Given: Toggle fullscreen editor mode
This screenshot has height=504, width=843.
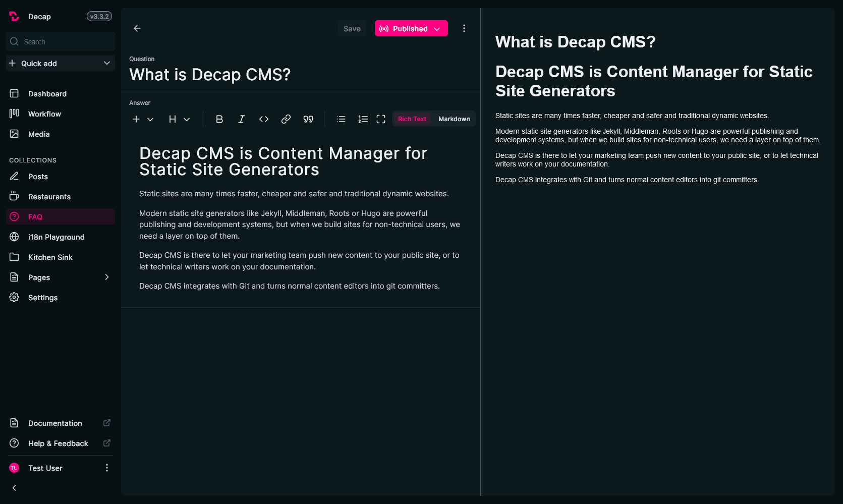Looking at the screenshot, I should pyautogui.click(x=381, y=119).
